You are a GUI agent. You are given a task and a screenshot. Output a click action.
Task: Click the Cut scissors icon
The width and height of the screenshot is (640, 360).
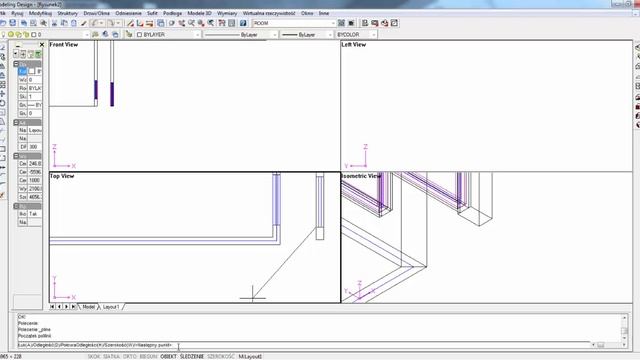tap(54, 23)
